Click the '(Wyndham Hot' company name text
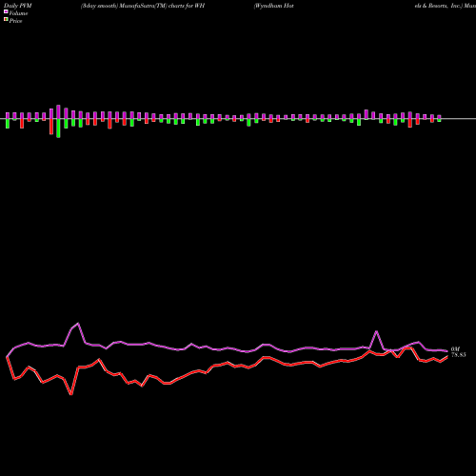The image size is (476, 476). click(x=273, y=6)
